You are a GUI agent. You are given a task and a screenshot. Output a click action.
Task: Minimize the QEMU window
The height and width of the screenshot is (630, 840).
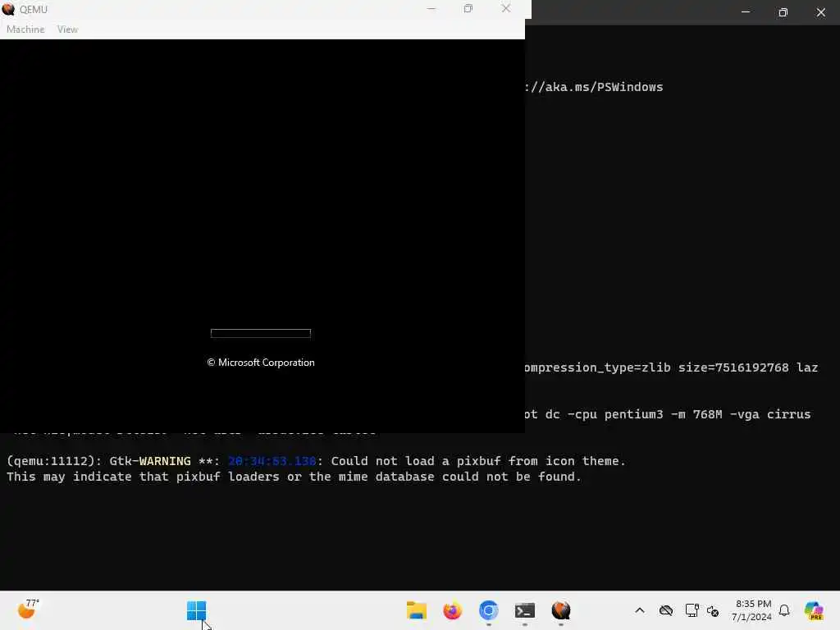pos(431,8)
